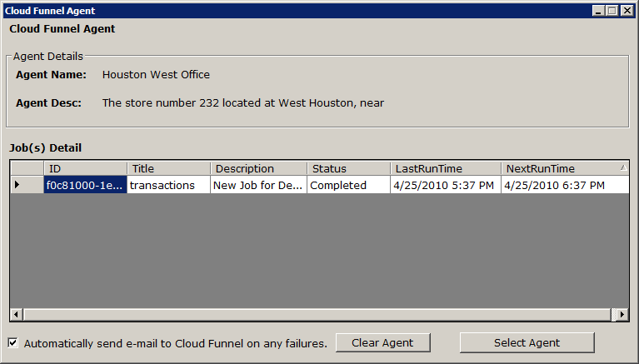Select the Completed status cell
This screenshot has width=639, height=364.
[x=349, y=185]
